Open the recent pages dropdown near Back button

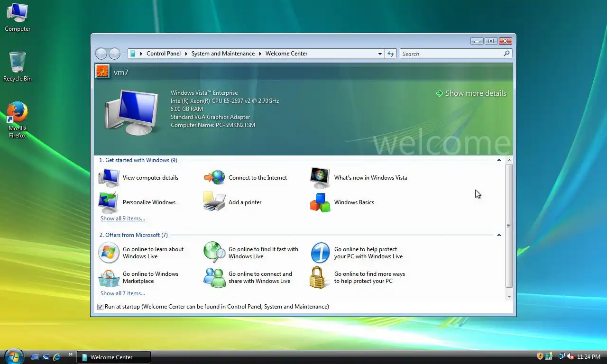click(124, 54)
